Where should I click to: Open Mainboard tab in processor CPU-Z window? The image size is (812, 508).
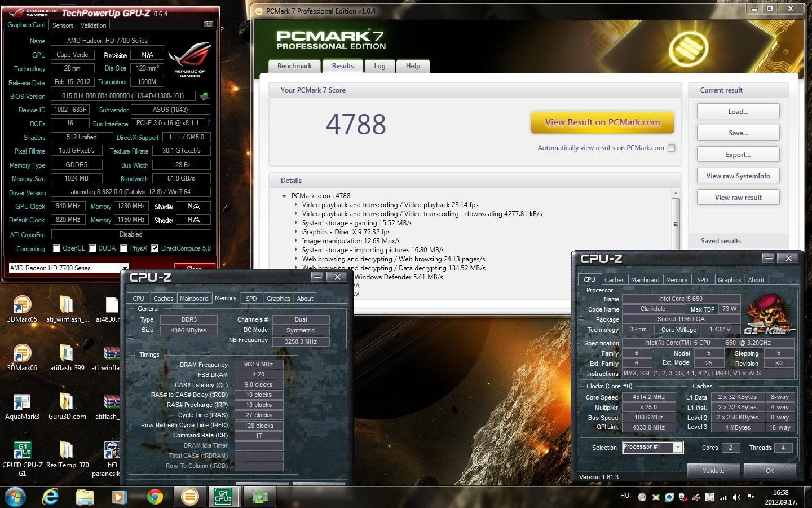click(645, 280)
